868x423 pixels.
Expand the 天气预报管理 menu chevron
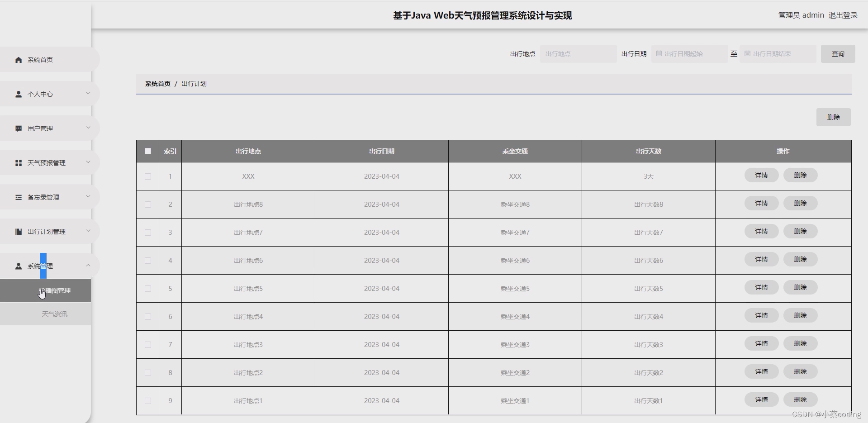(88, 162)
